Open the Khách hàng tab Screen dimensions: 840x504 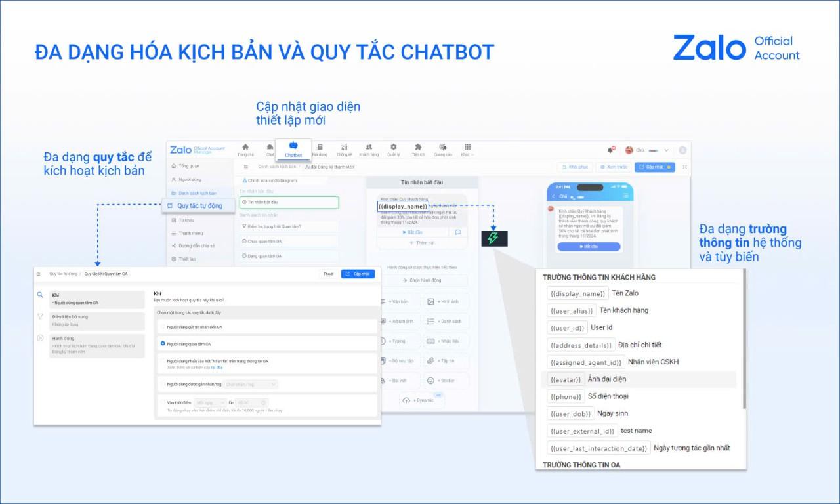(x=369, y=150)
